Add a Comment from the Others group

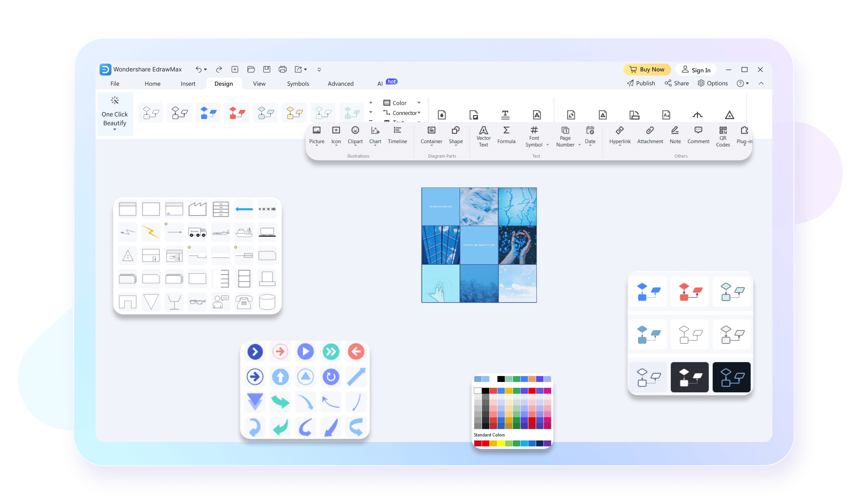(698, 135)
